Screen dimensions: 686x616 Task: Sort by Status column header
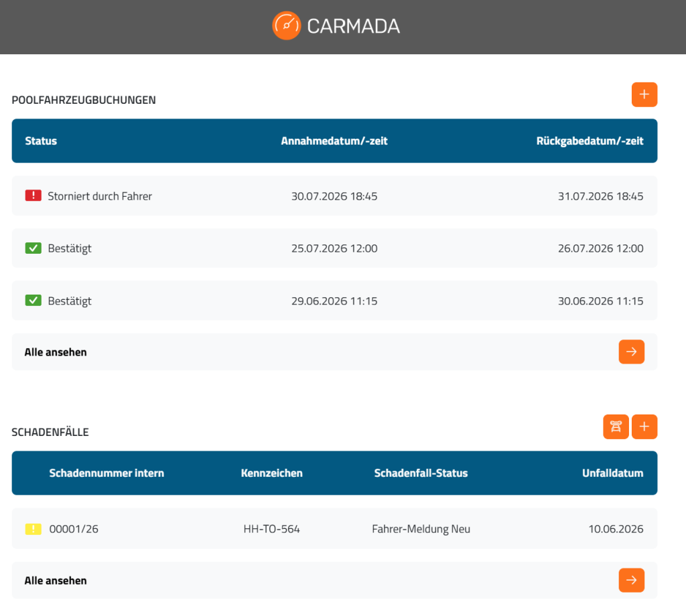click(x=41, y=141)
